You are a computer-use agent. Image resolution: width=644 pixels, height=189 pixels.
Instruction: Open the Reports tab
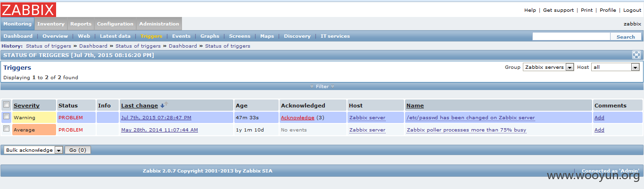(x=81, y=24)
